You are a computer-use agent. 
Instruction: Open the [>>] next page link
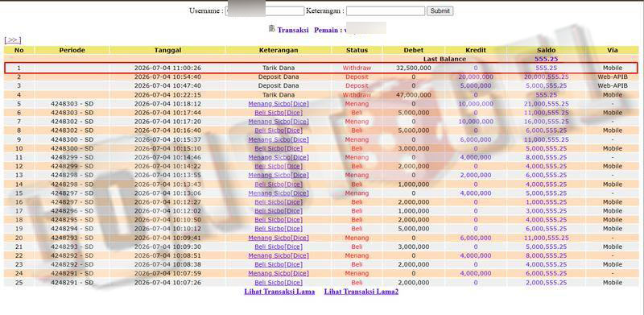tap(12, 40)
